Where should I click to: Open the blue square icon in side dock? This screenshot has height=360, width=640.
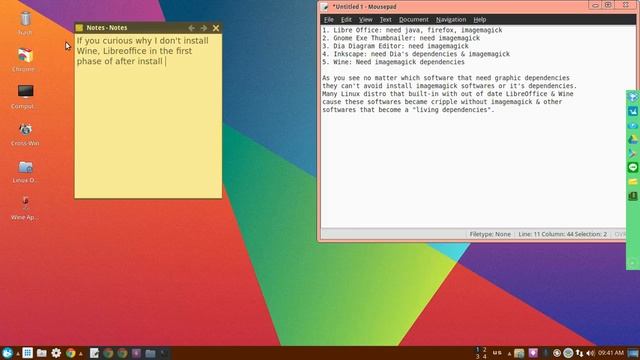(633, 111)
